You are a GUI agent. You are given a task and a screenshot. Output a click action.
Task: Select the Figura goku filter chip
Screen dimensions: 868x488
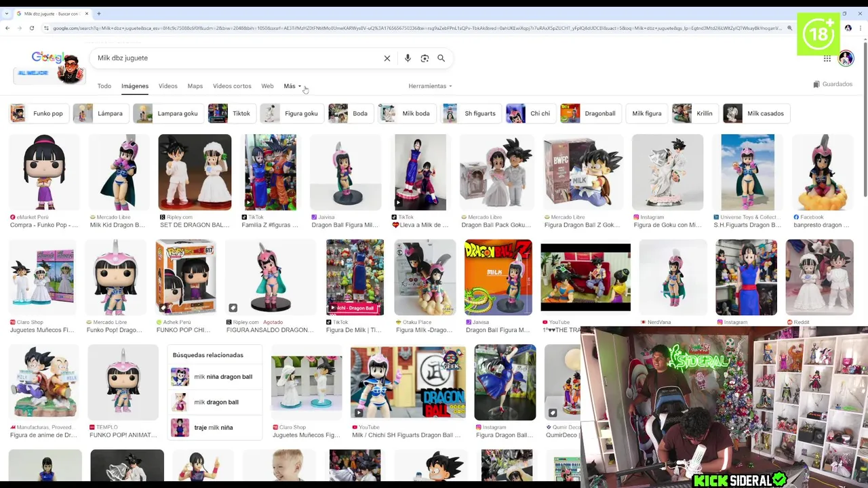point(291,113)
